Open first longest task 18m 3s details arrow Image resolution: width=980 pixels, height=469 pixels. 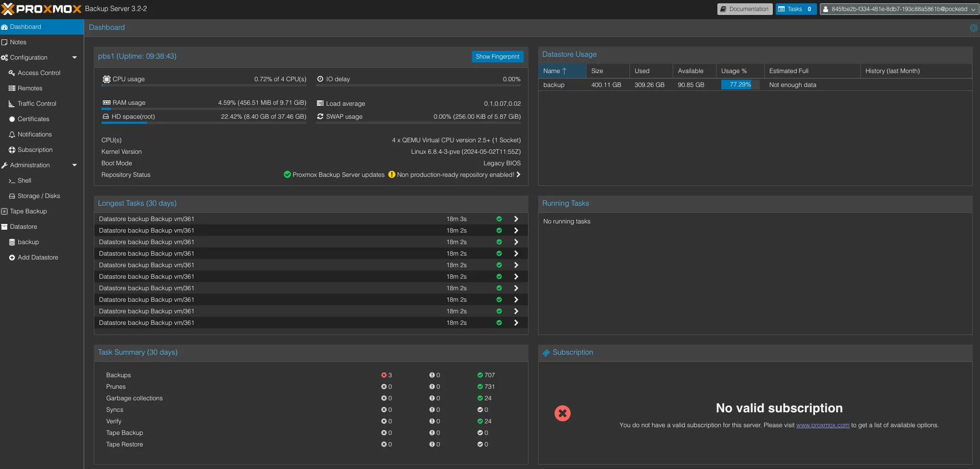click(516, 219)
